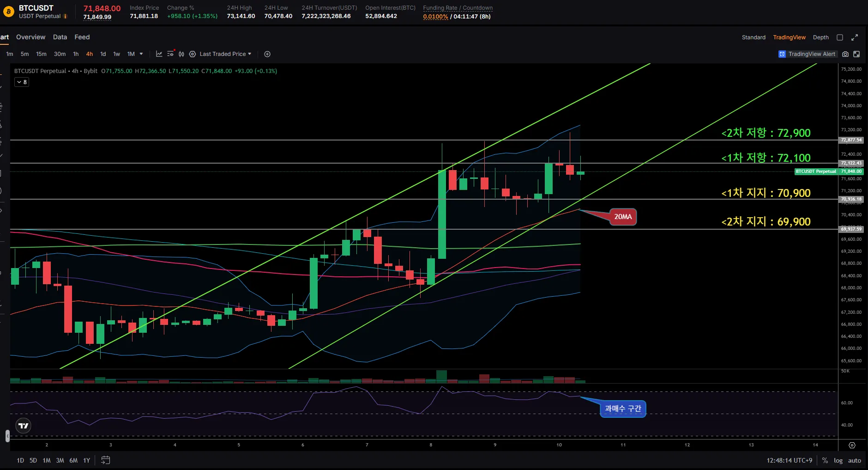The image size is (868, 470).
Task: Toggle auto scale in bottom bar
Action: pos(854,461)
